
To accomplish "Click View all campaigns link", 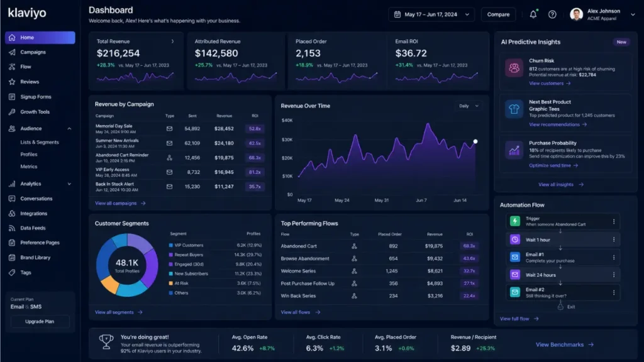I will (120, 203).
